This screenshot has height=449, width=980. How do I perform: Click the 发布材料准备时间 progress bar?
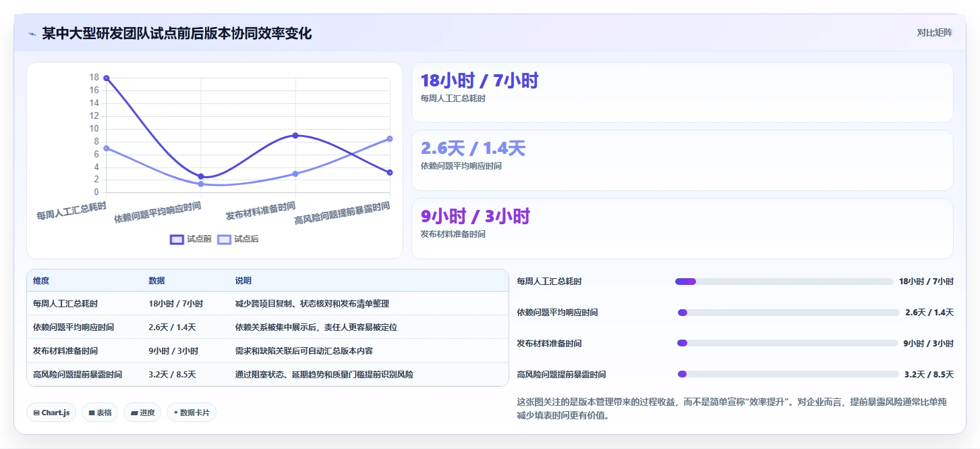(x=787, y=343)
